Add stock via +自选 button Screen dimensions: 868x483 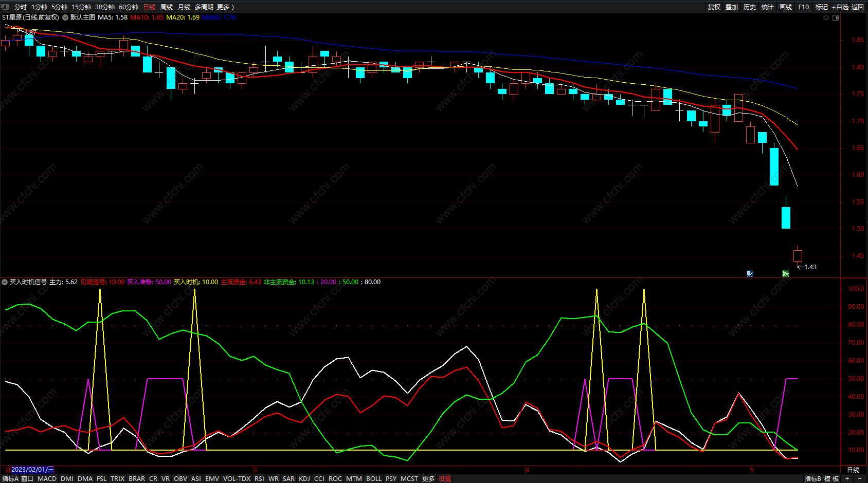pyautogui.click(x=840, y=7)
